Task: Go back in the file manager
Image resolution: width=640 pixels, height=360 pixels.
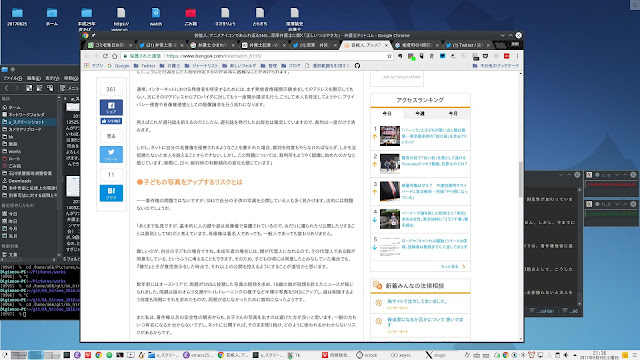Action: point(7,88)
